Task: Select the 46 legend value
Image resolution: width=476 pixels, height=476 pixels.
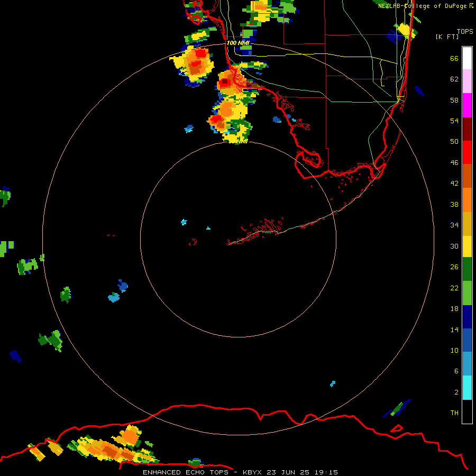Action: 454,163
